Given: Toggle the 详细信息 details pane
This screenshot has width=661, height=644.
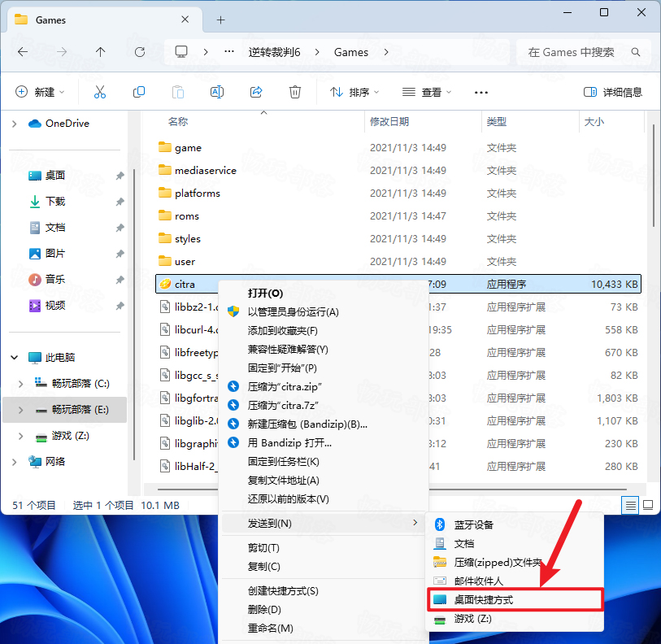Looking at the screenshot, I should coord(612,92).
